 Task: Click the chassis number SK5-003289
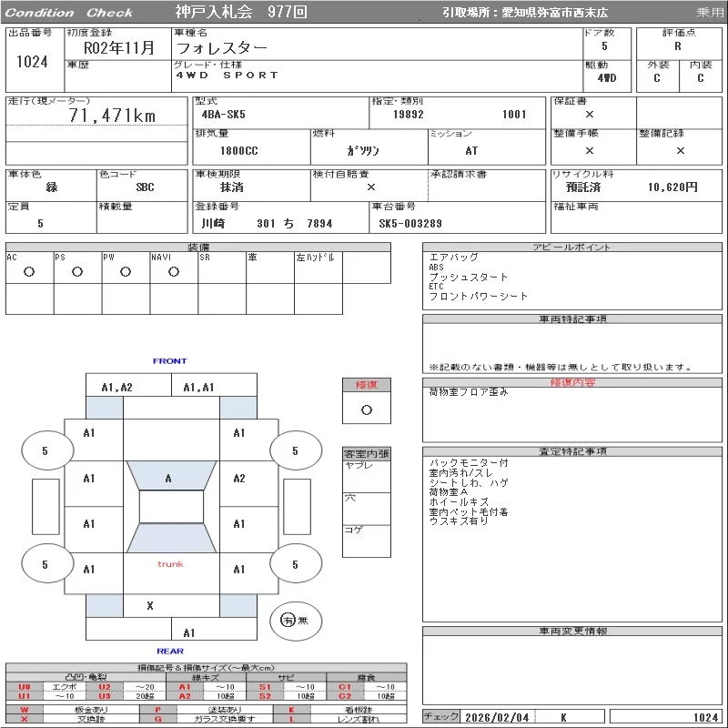click(410, 224)
